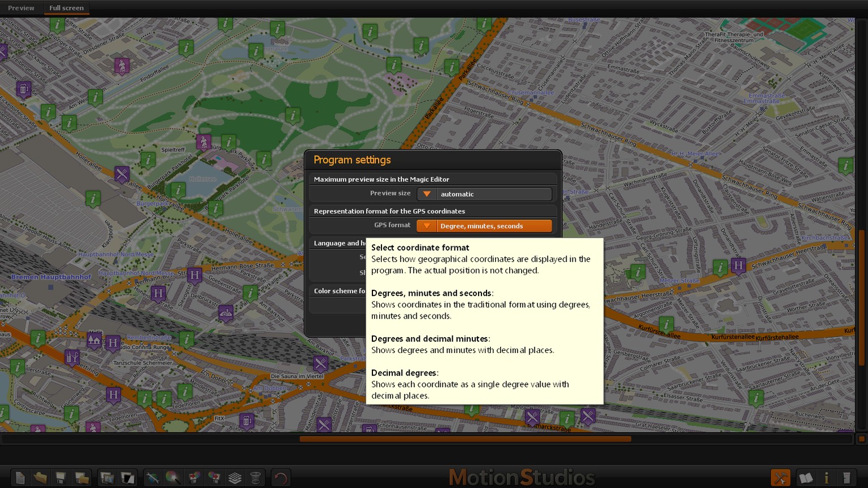
Task: Open the GPS format dropdown
Action: tap(484, 226)
